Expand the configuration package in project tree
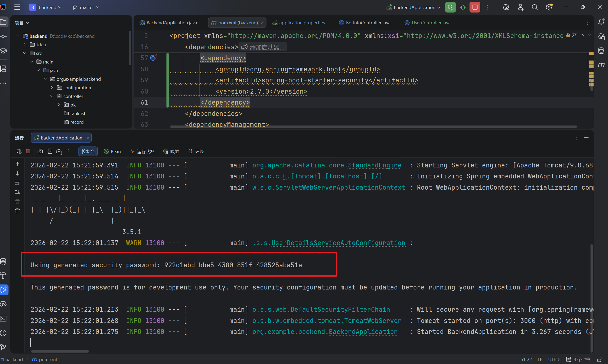Screen dimensions: 608x364 point(52,88)
